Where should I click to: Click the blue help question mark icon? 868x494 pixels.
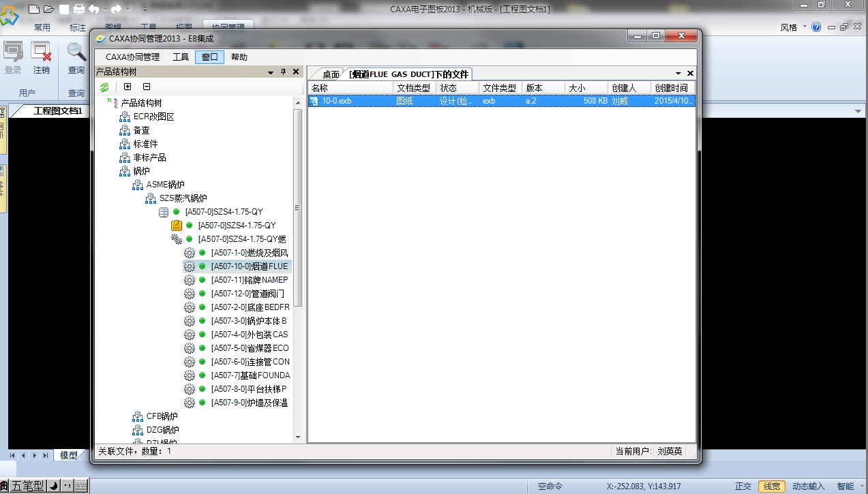816,27
